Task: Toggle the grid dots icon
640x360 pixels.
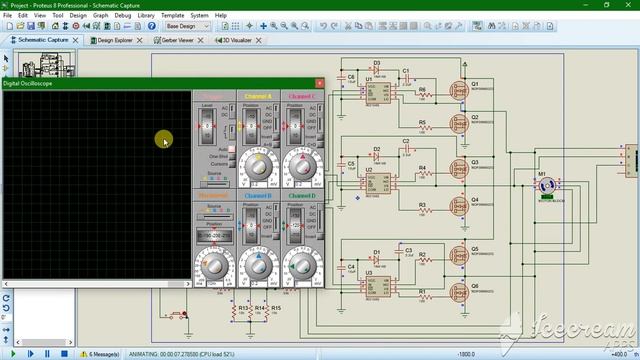Action: (x=236, y=26)
